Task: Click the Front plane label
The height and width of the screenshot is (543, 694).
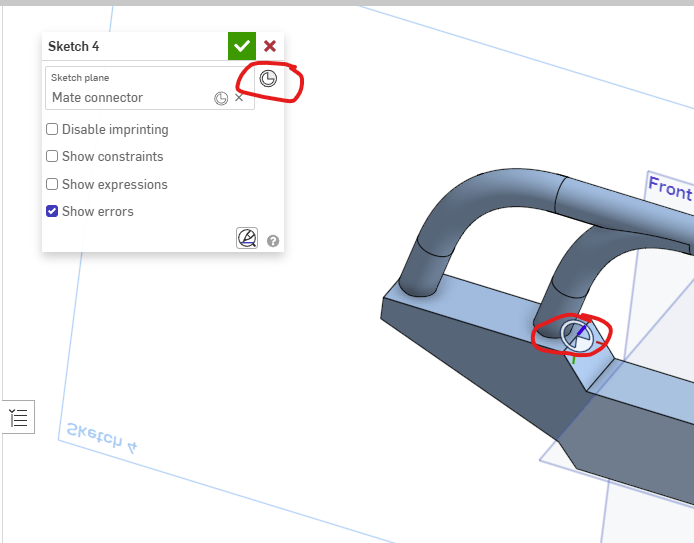Action: [x=670, y=189]
